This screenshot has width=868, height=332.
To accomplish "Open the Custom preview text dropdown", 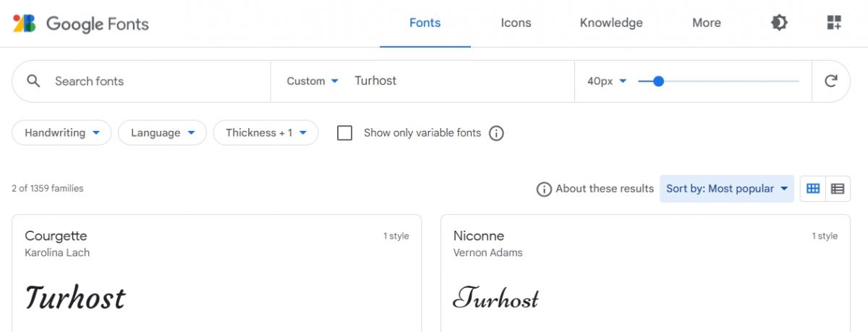I will (312, 81).
